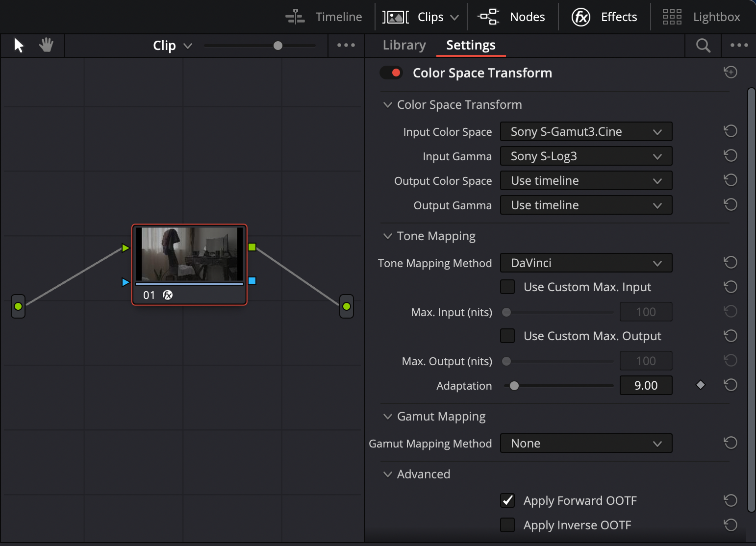
Task: Collapse the Tone Mapping section
Action: click(x=387, y=236)
